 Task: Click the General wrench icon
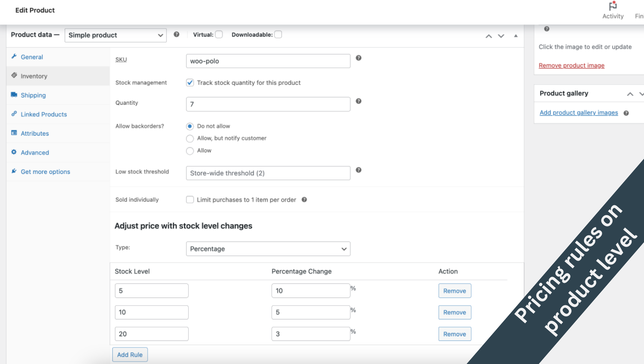(x=14, y=56)
